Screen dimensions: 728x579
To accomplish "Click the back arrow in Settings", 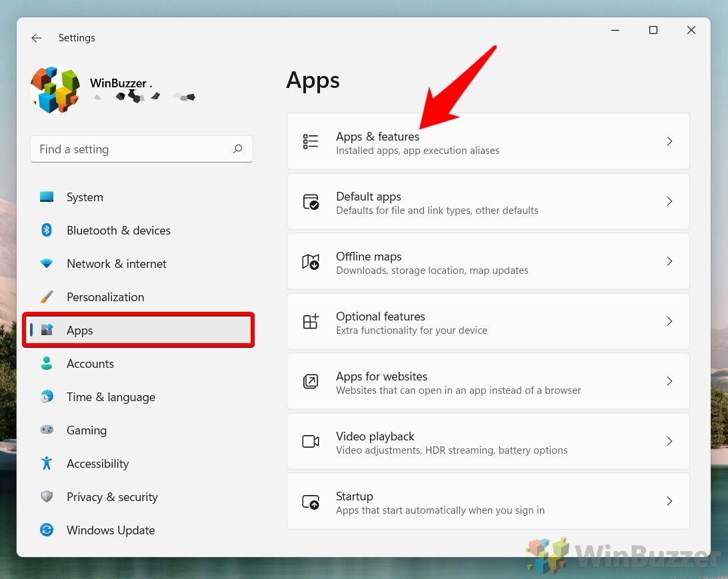I will point(37,38).
